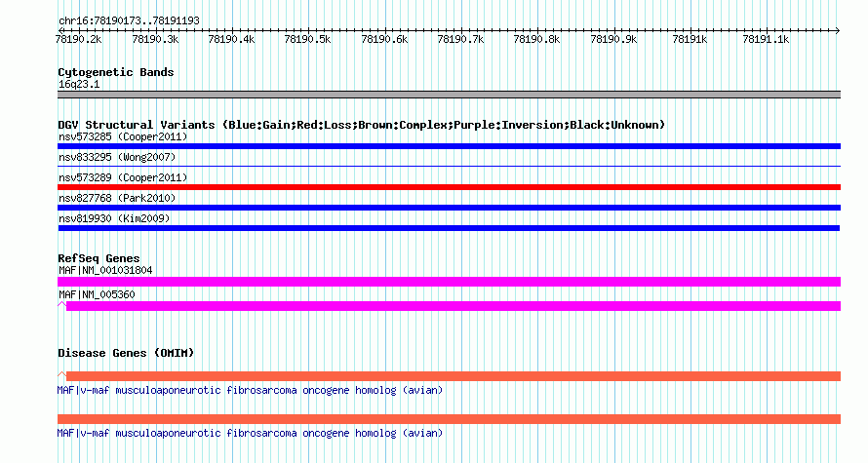This screenshot has width=868, height=463.
Task: Open variant nsv573289 (Cooper2011) label
Action: pos(123,177)
